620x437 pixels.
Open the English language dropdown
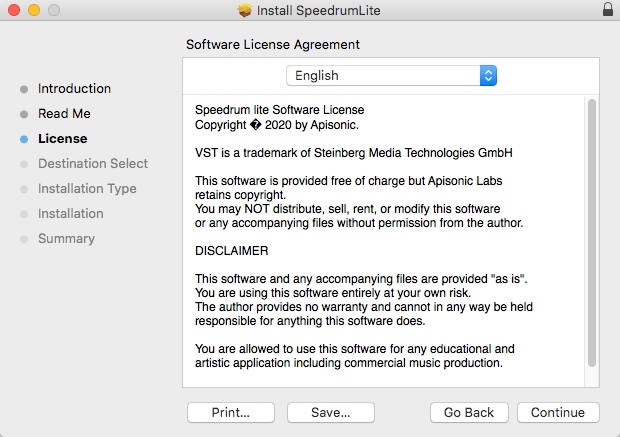pos(391,75)
